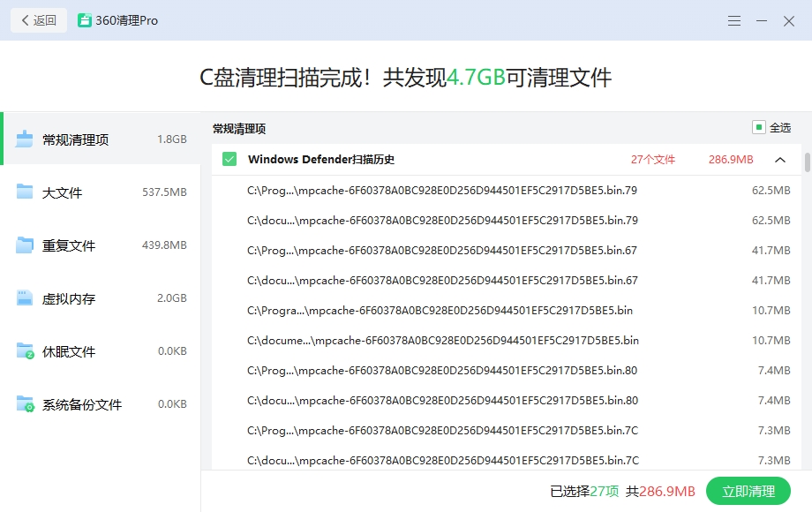Select the 重复文件 439.8MB sidebar item
The height and width of the screenshot is (512, 812).
(101, 245)
